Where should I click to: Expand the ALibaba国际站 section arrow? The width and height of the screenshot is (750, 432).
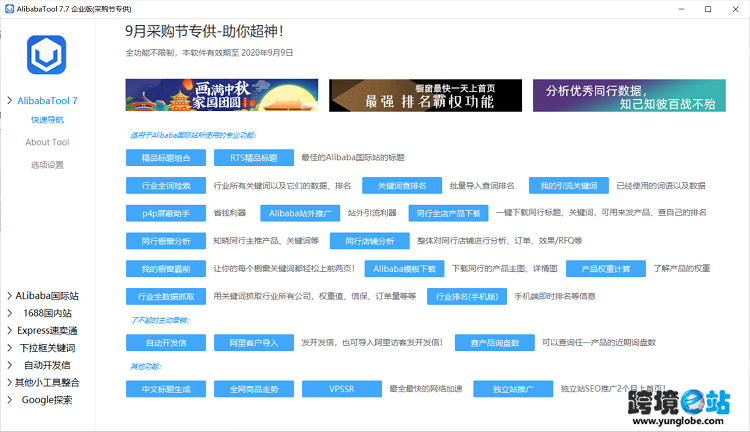click(x=10, y=296)
